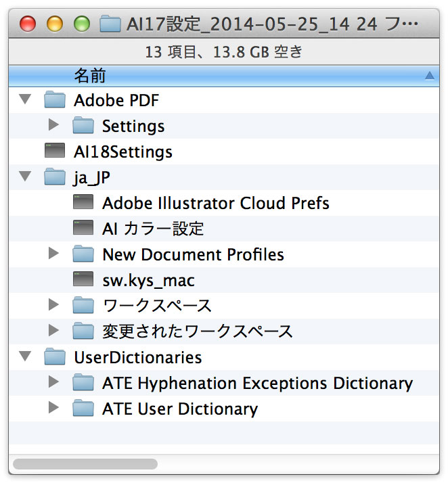This screenshot has width=448, height=483.
Task: Select the UserDictionaries folder name
Action: pos(138,358)
